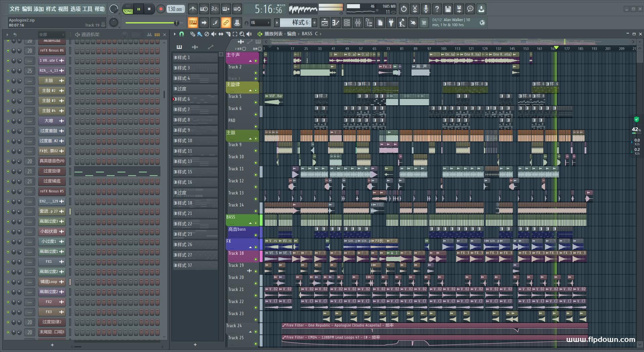The image size is (644, 352).
Task: Collapse the 主干声 track group arrow
Action: (250, 61)
